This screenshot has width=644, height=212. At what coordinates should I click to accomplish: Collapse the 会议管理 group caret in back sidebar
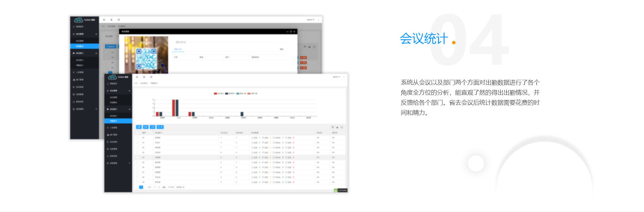[x=96, y=34]
